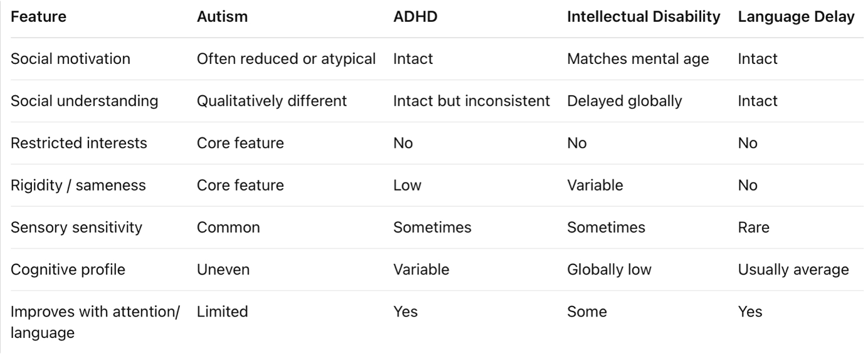Click the 'Delayed globally' cell
This screenshot has width=868, height=356.
click(624, 101)
